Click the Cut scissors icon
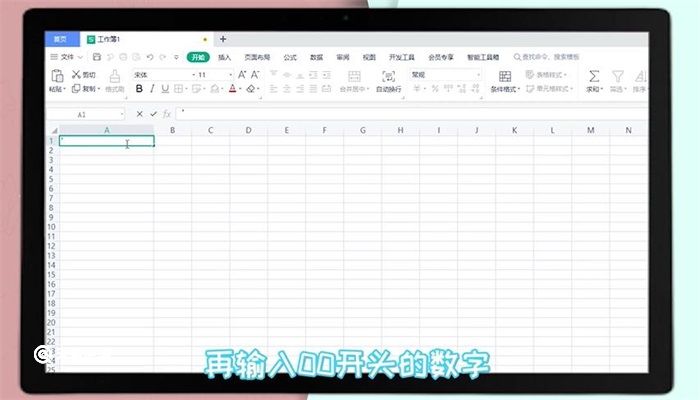The width and height of the screenshot is (700, 400). pos(76,75)
